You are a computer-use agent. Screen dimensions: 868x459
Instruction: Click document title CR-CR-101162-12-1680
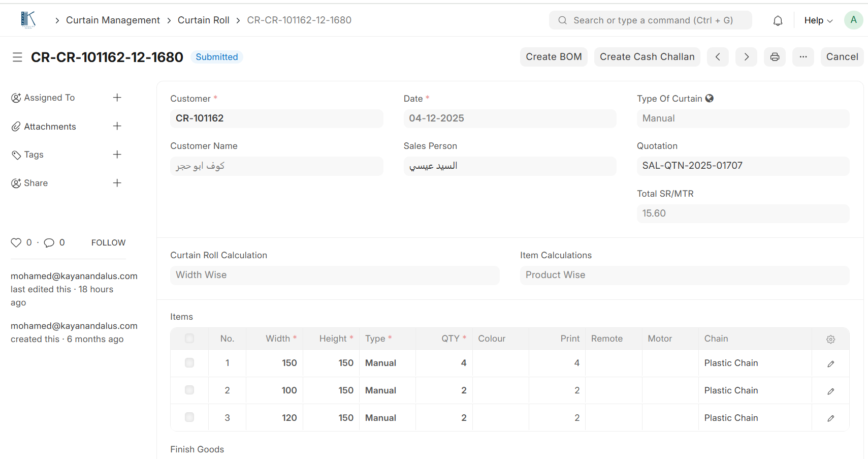click(x=107, y=57)
